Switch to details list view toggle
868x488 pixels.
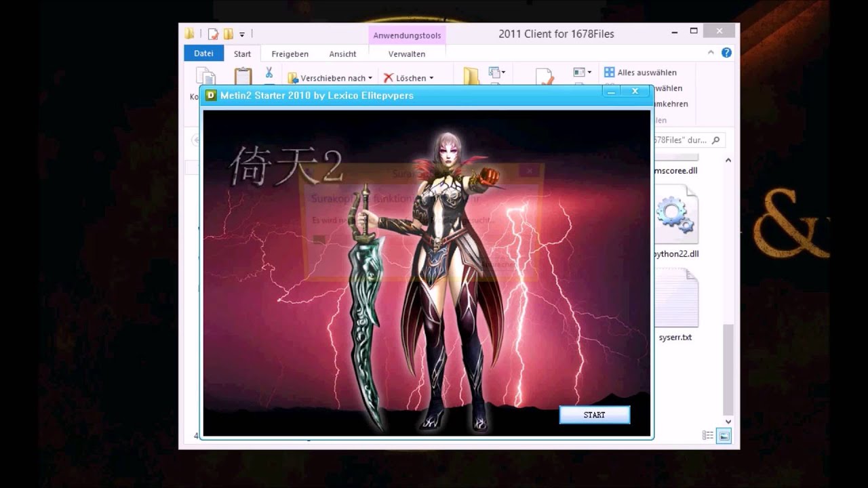click(708, 436)
